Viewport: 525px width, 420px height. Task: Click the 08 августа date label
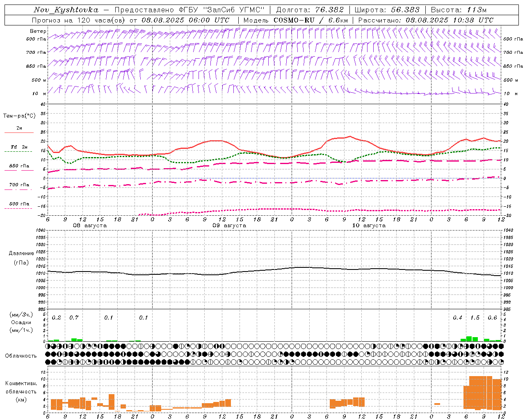90,226
